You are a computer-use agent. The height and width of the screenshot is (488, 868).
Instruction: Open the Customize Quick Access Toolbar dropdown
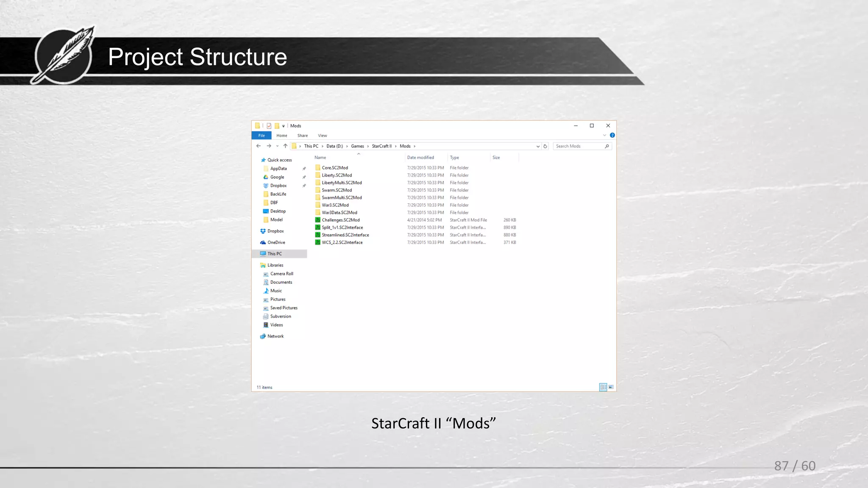284,126
